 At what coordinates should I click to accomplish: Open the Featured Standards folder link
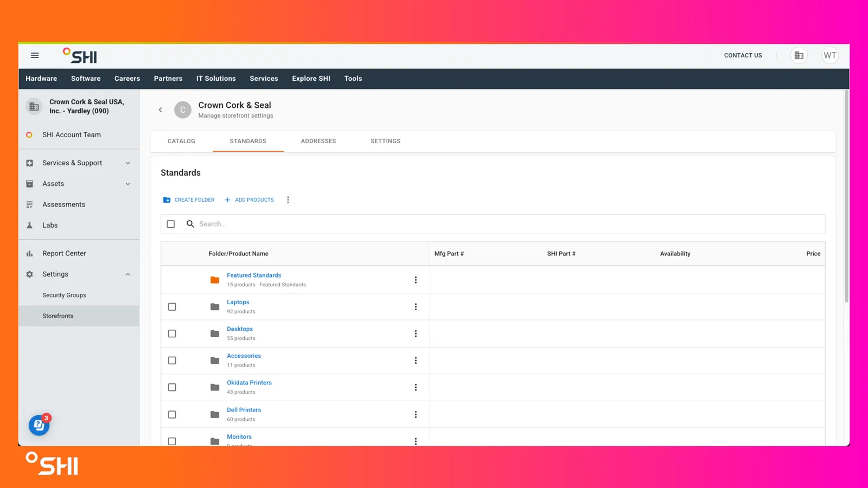[254, 275]
